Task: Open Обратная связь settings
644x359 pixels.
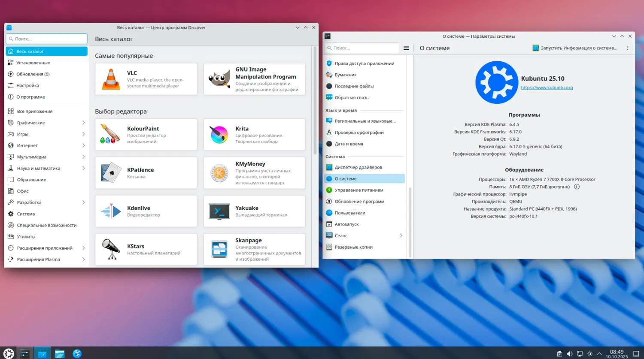Action: (x=365, y=97)
